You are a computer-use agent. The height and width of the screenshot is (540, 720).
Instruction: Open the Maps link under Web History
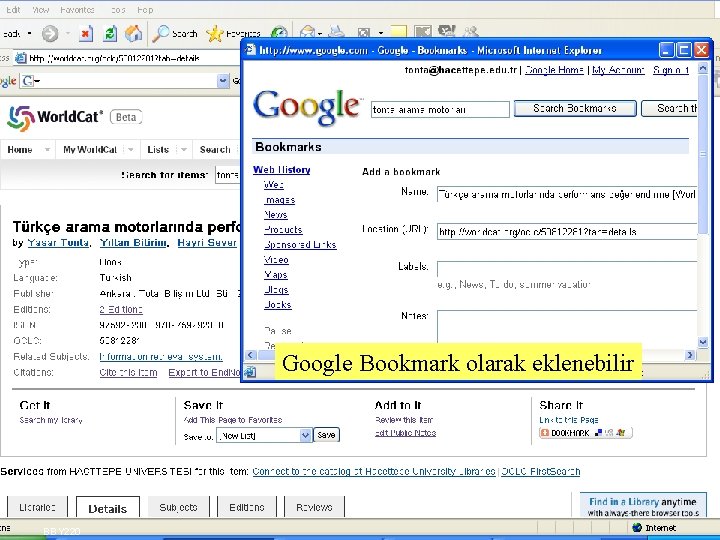tap(276, 275)
